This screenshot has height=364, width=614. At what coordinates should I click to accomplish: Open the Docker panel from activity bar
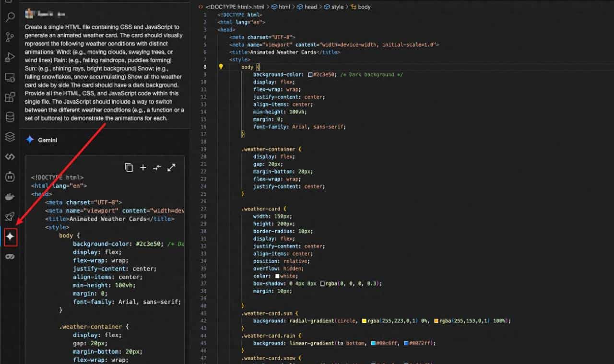pos(10,197)
